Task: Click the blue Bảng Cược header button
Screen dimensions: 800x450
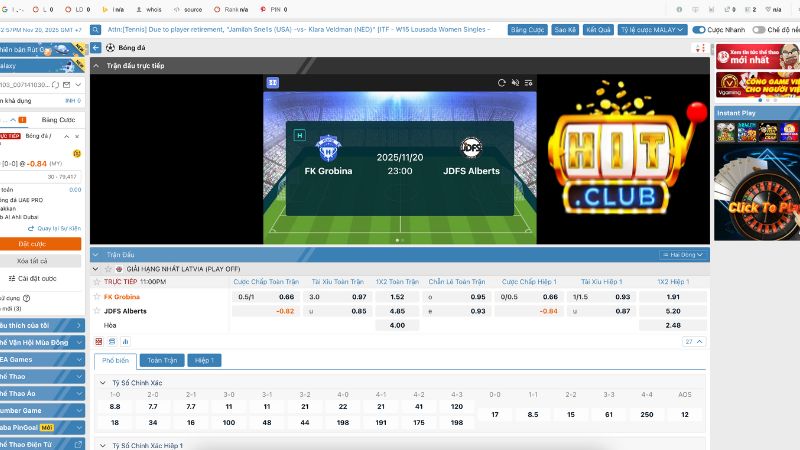Action: click(x=528, y=30)
